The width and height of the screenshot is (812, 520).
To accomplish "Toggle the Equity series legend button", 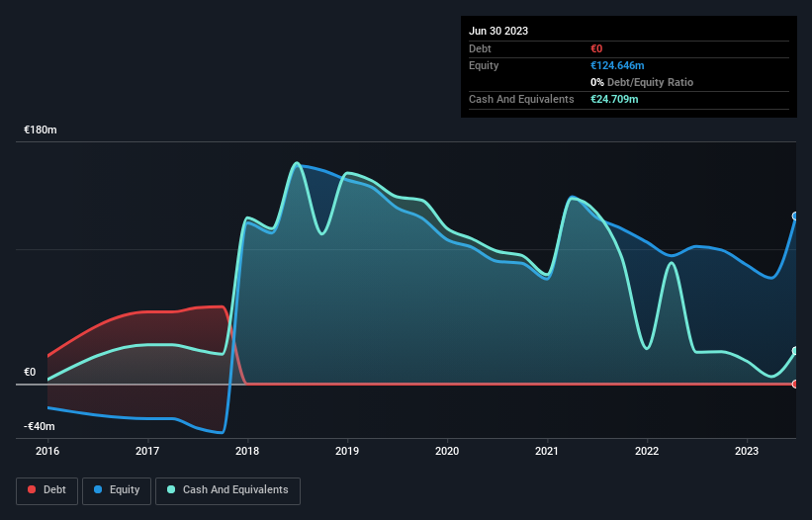I will (117, 490).
